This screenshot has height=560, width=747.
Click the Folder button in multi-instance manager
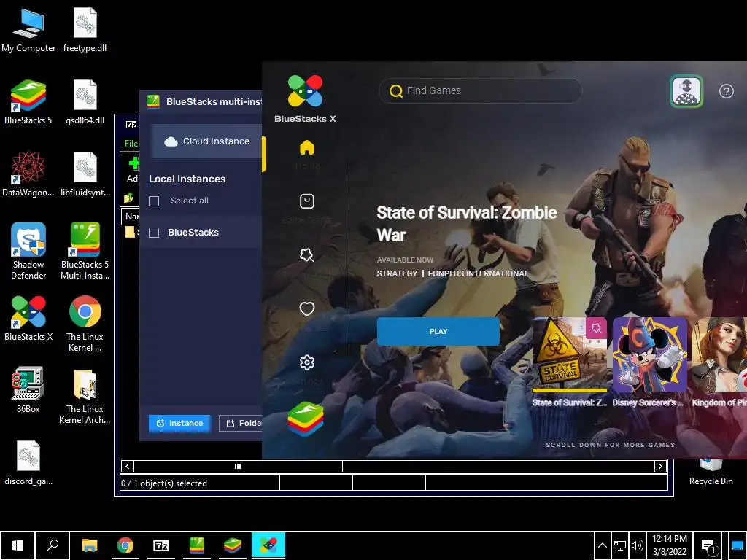[241, 423]
